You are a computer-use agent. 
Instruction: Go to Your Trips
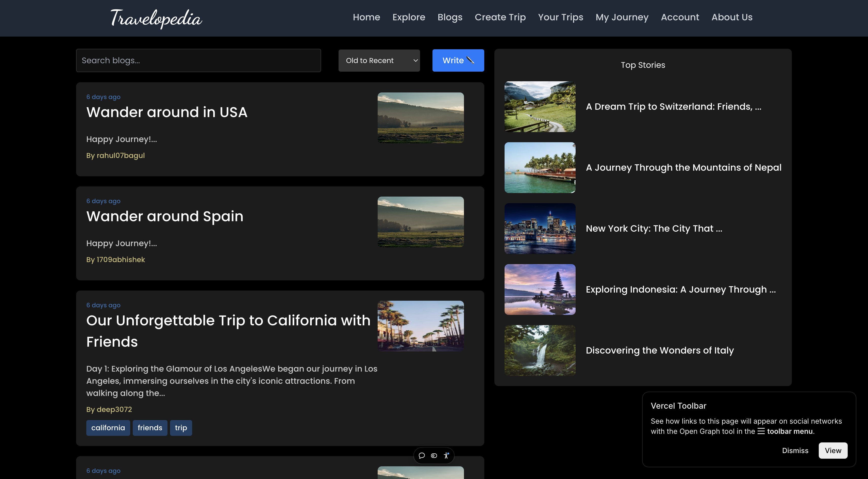click(x=560, y=17)
